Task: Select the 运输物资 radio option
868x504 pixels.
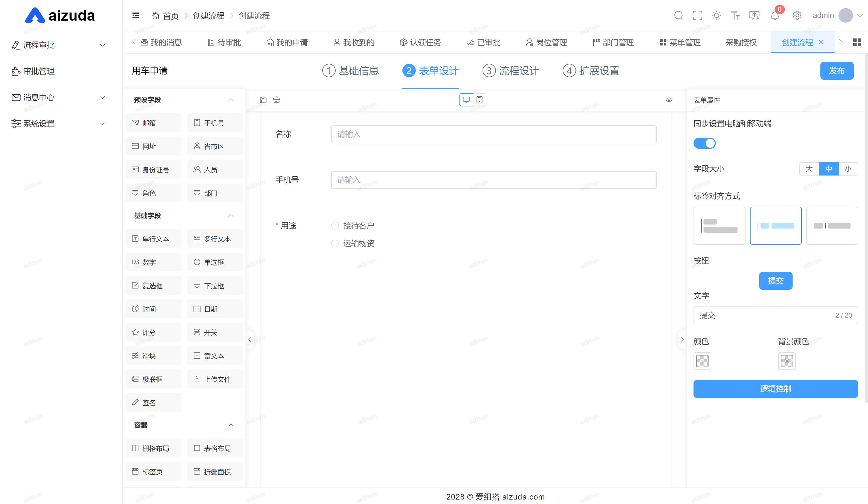Action: pyautogui.click(x=335, y=244)
